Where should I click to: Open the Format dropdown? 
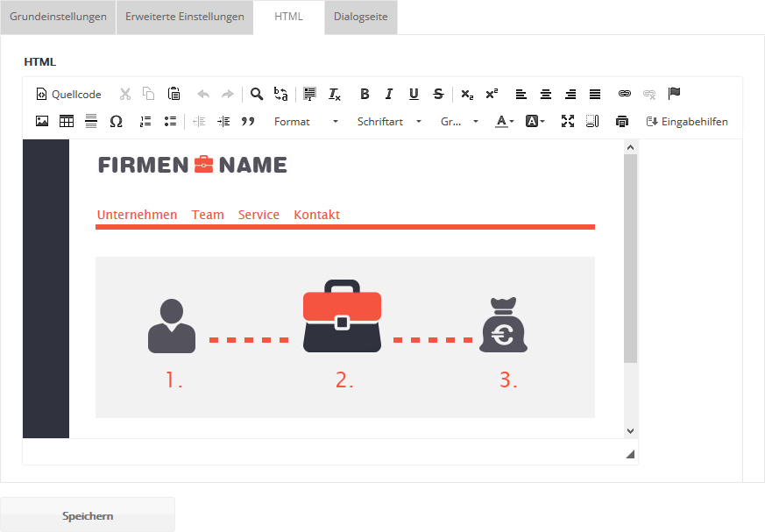[x=306, y=122]
